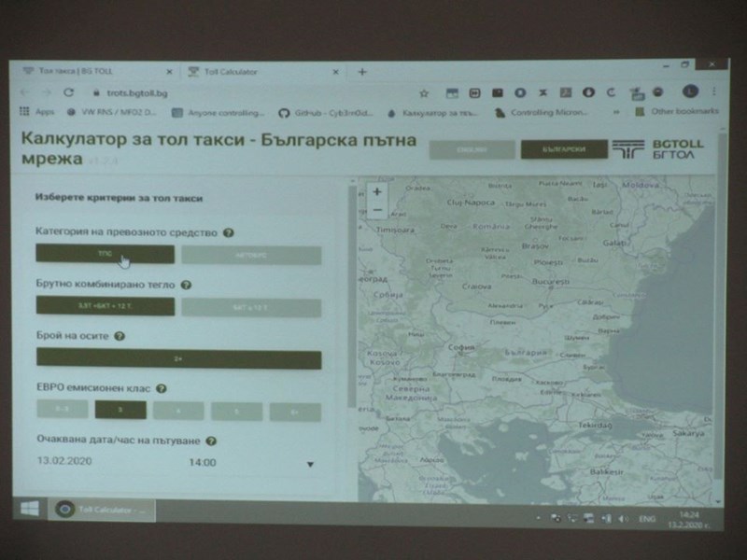Click help icon beside EURO emission class
The height and width of the screenshot is (560, 747).
tap(162, 387)
